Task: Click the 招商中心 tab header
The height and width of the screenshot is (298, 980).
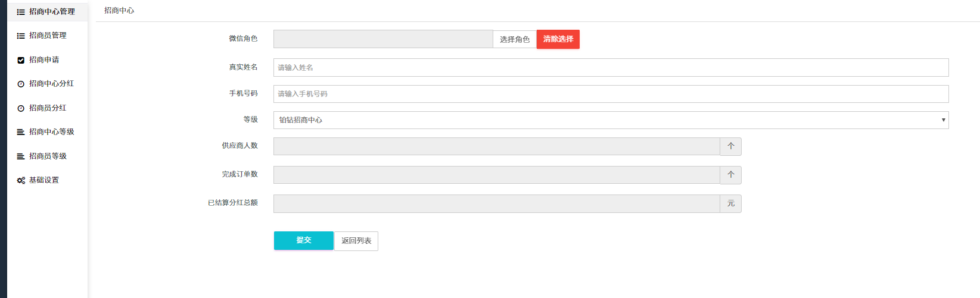Action: tap(119, 11)
